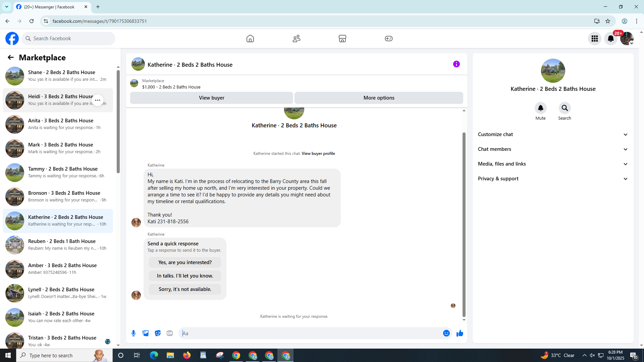
Task: Open Lynell 2 Beds 2 Baths conversation
Action: point(58,293)
